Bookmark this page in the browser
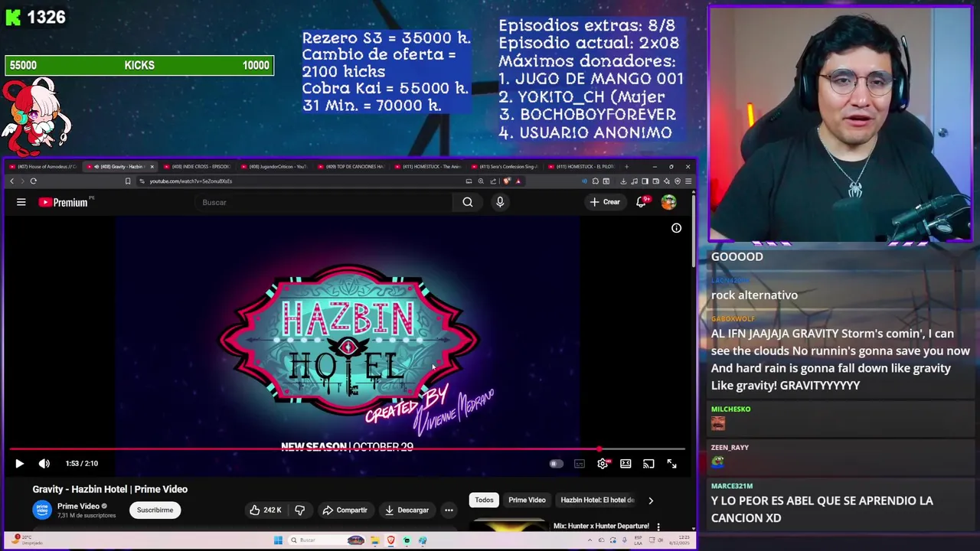 point(128,181)
